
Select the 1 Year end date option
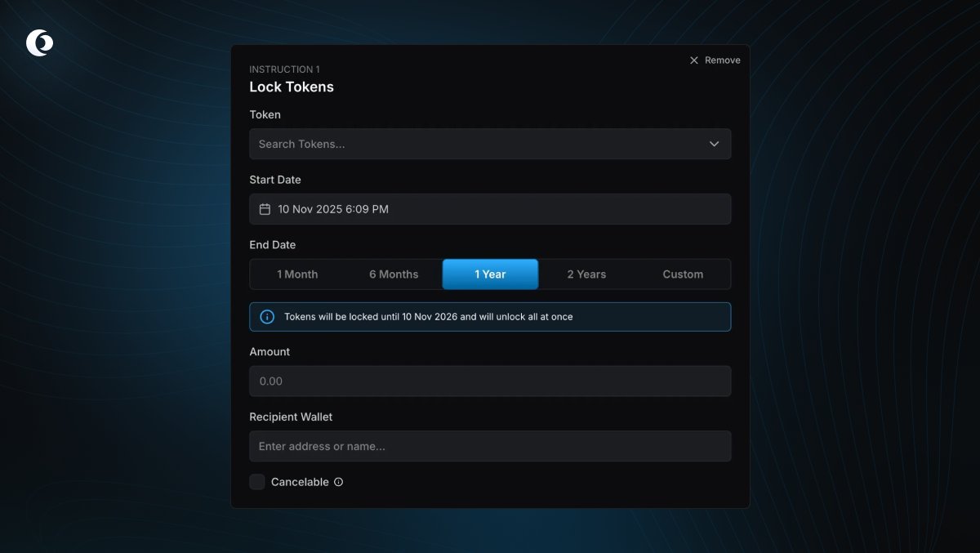point(490,274)
